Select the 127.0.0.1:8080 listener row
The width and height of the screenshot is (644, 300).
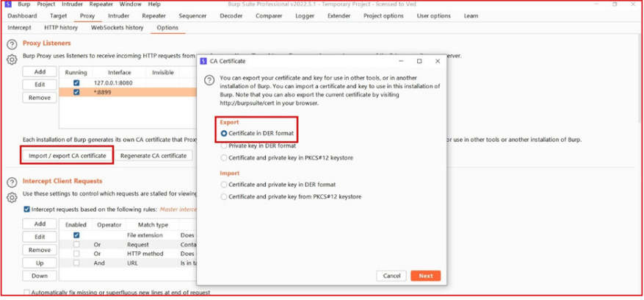128,82
